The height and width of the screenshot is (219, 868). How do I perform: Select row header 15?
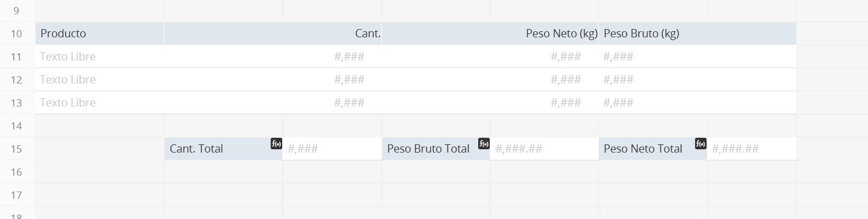(17, 149)
